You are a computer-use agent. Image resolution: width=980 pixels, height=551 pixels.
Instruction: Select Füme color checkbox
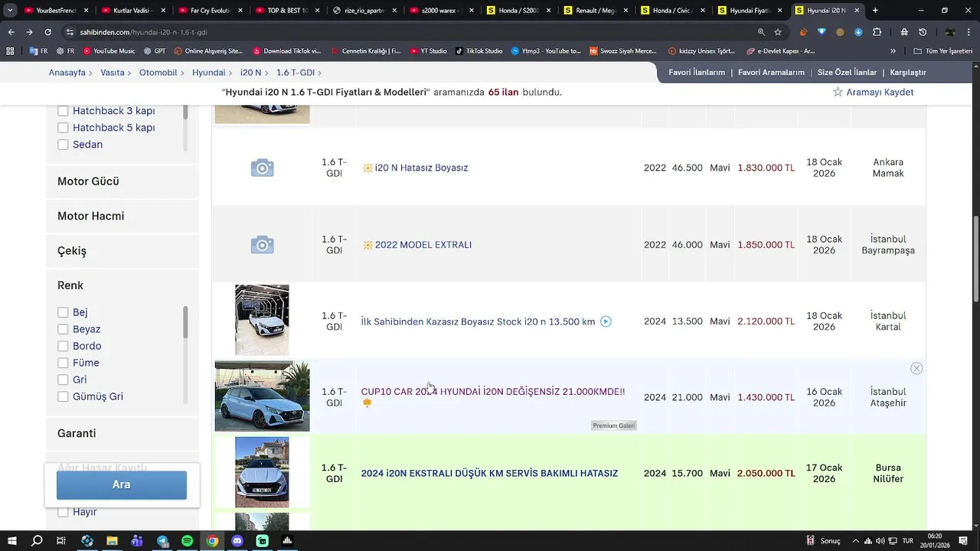(x=63, y=363)
